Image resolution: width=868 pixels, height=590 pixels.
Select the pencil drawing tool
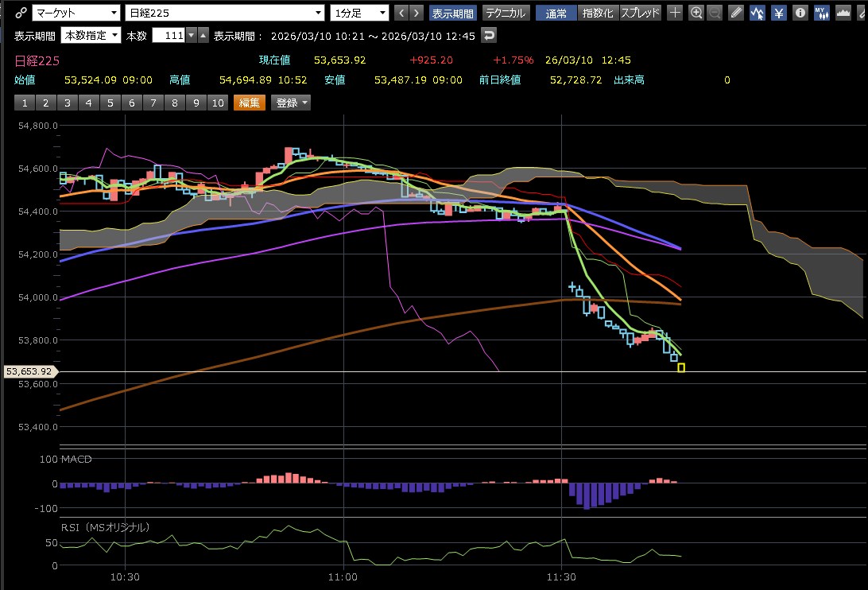click(736, 13)
